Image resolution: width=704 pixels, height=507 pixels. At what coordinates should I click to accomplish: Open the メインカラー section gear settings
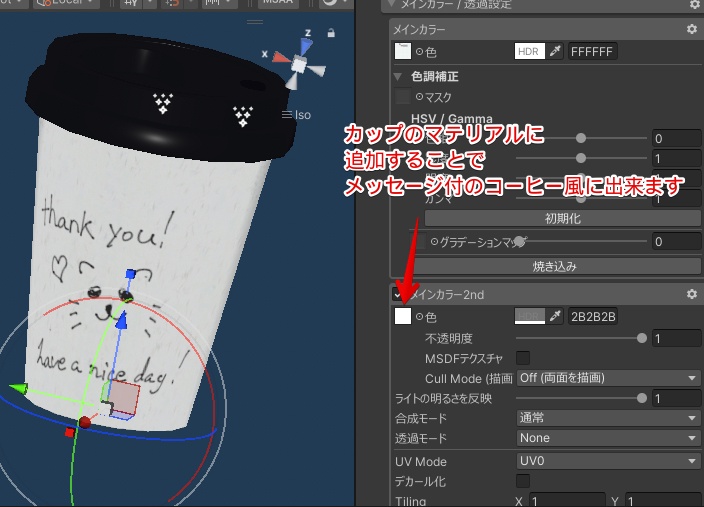point(691,29)
